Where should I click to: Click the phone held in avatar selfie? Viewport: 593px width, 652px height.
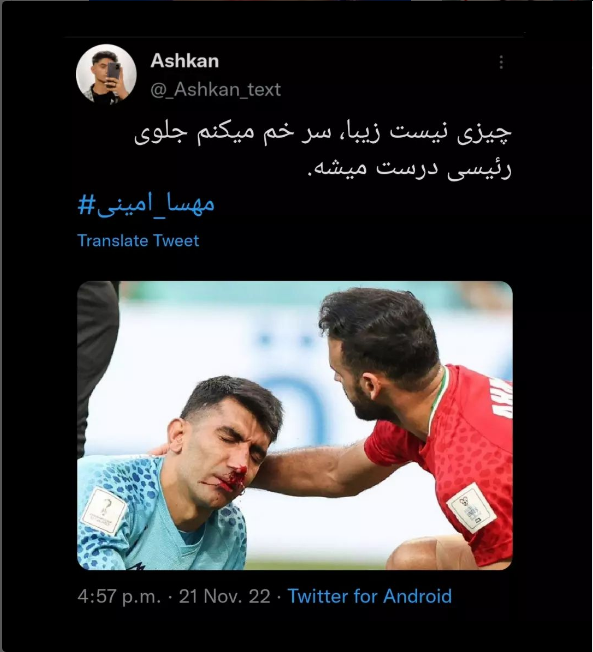click(114, 71)
